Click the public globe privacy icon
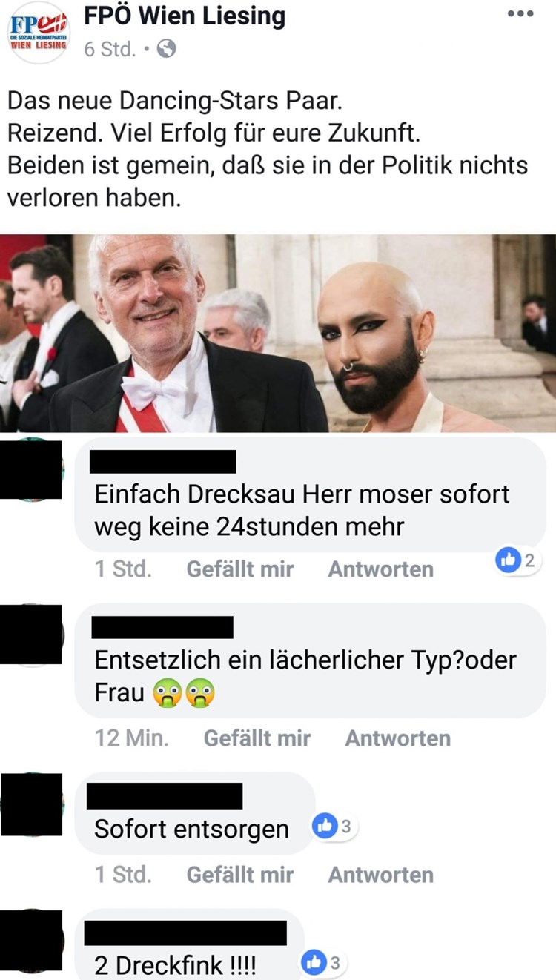The height and width of the screenshot is (980, 556). click(x=167, y=49)
